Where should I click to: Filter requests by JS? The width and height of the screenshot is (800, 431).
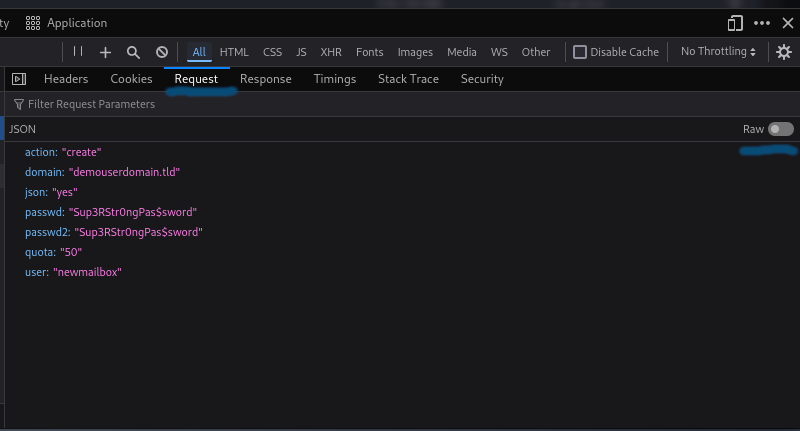tap(301, 52)
